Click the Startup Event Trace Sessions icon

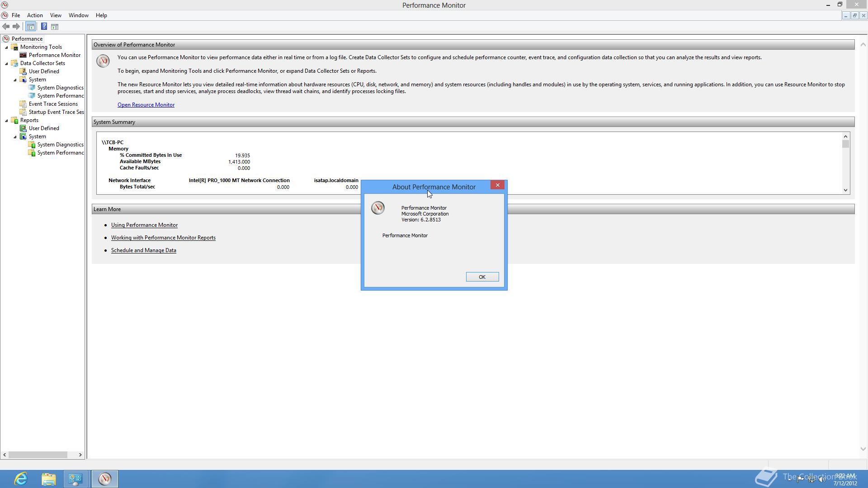(x=23, y=112)
